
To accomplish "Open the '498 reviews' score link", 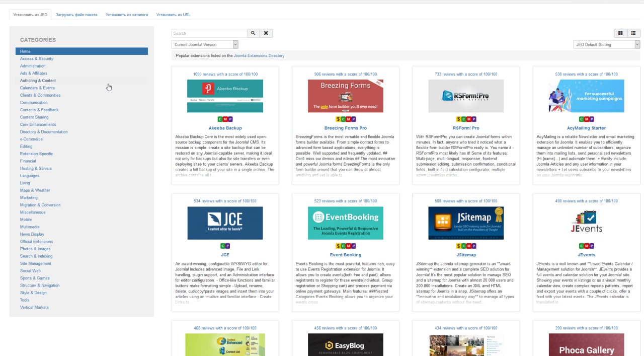I will point(587,201).
